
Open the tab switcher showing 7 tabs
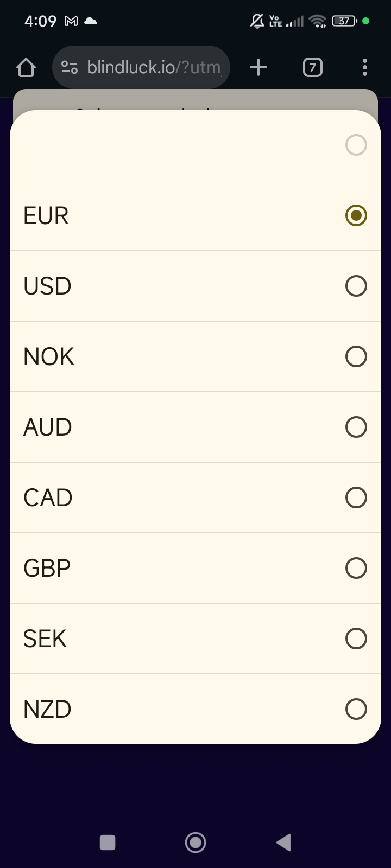tap(312, 68)
